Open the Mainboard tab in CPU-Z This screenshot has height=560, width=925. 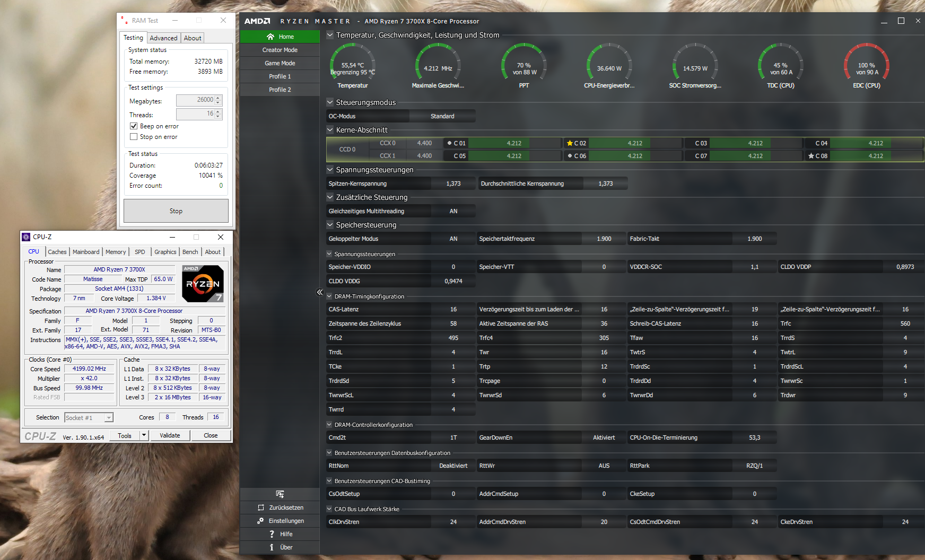coord(86,252)
